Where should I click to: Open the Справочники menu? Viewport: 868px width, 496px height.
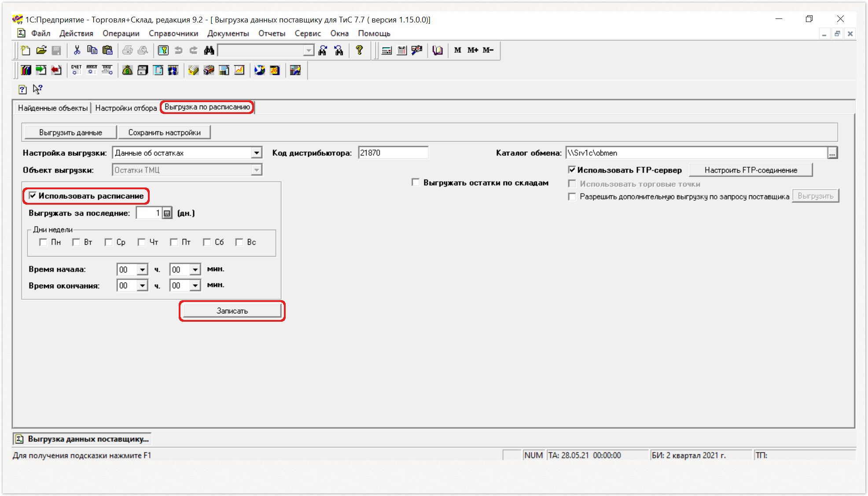click(x=173, y=33)
